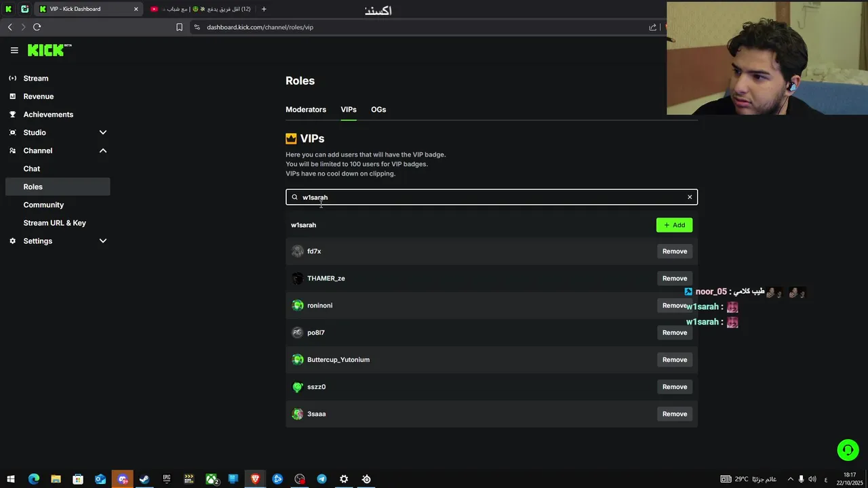This screenshot has width=868, height=488.
Task: Open the first pinned Kick tab
Action: pyautogui.click(x=8, y=9)
